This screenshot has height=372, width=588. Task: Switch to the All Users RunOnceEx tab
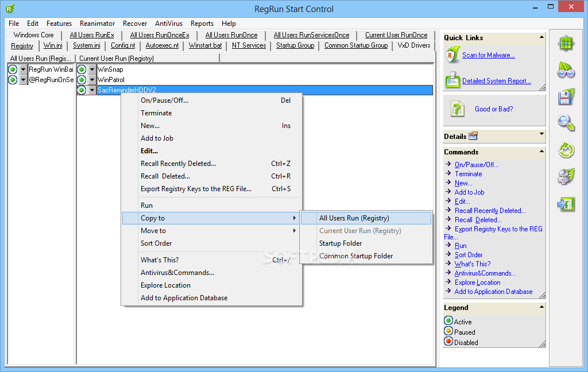[x=160, y=35]
